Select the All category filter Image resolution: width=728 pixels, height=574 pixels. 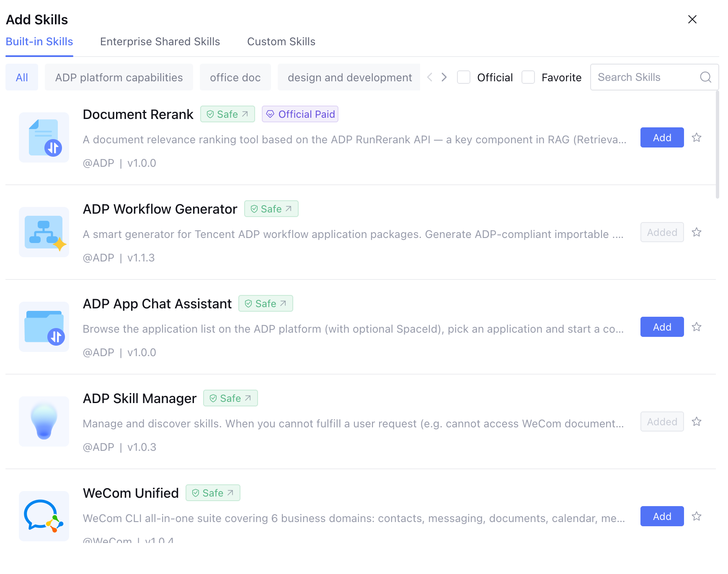point(22,77)
